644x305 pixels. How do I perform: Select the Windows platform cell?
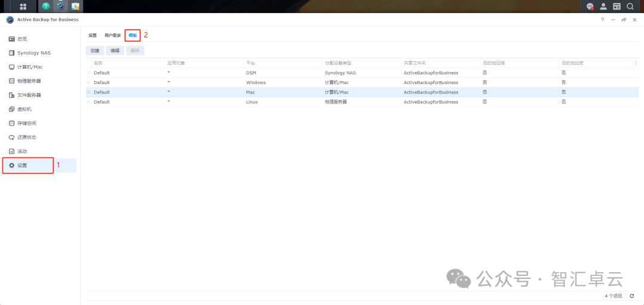pos(256,83)
